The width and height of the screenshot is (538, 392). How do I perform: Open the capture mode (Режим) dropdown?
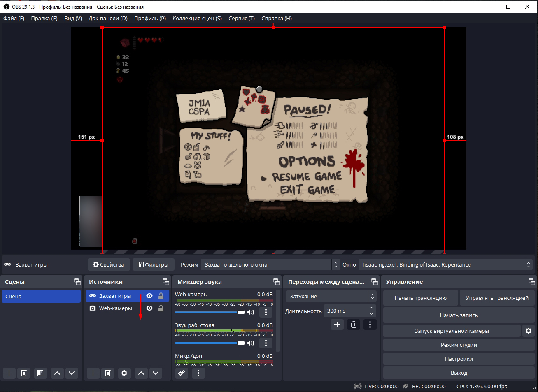pyautogui.click(x=270, y=264)
